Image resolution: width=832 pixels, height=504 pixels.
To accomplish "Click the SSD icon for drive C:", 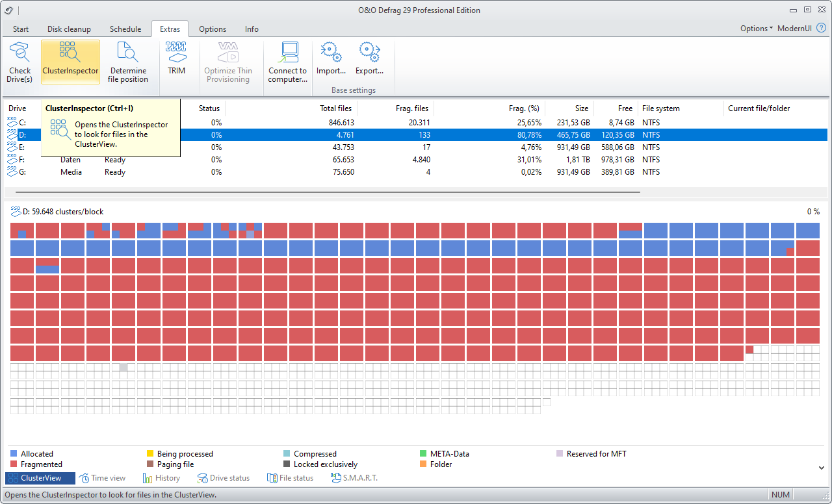I will click(x=12, y=122).
